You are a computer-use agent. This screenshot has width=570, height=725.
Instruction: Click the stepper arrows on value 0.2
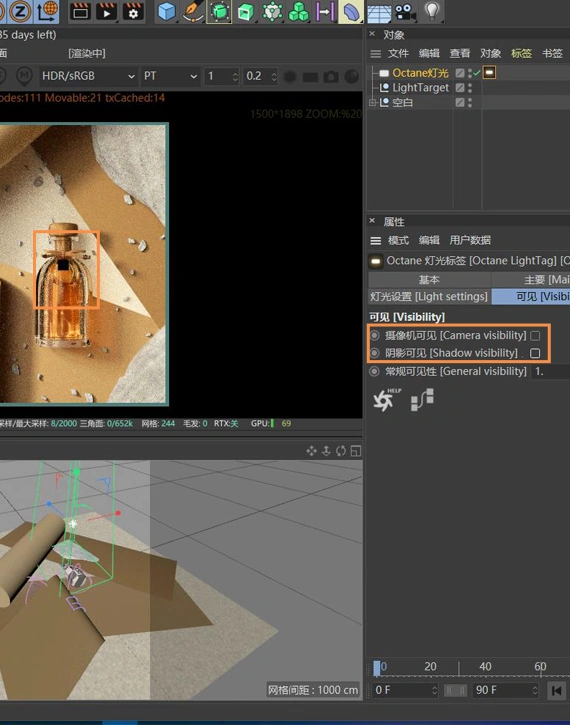(274, 76)
